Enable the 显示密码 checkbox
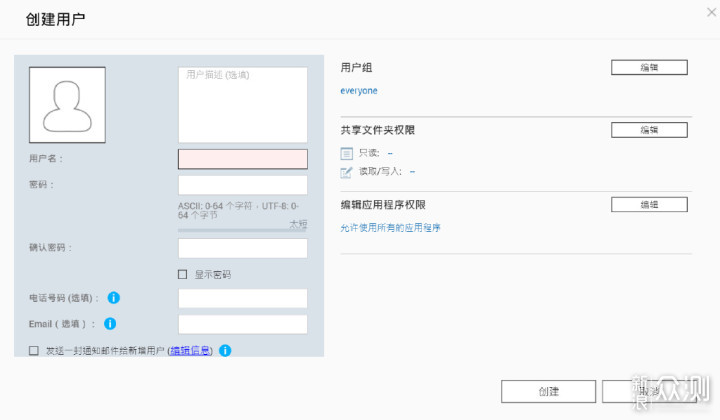720x420 pixels. pos(182,274)
